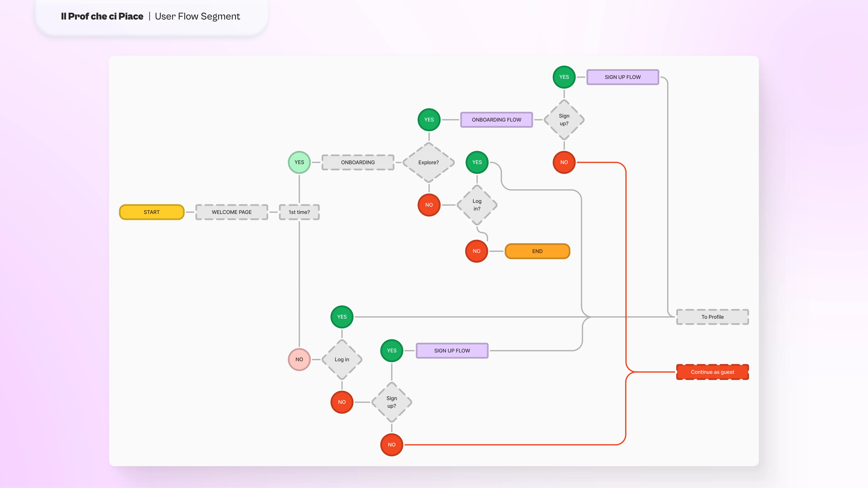Image resolution: width=868 pixels, height=488 pixels.
Task: Click the orange END node
Action: 537,251
